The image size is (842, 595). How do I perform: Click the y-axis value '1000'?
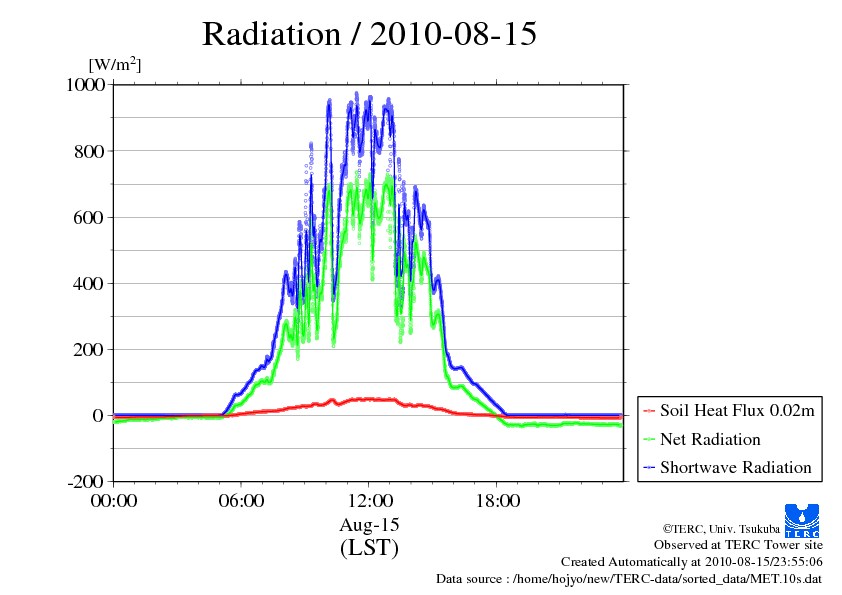click(85, 85)
